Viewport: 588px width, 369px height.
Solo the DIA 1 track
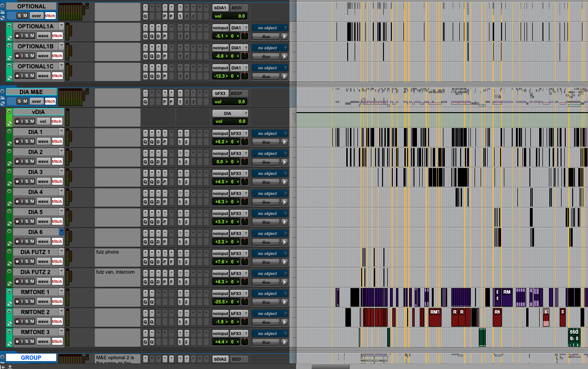tap(27, 141)
